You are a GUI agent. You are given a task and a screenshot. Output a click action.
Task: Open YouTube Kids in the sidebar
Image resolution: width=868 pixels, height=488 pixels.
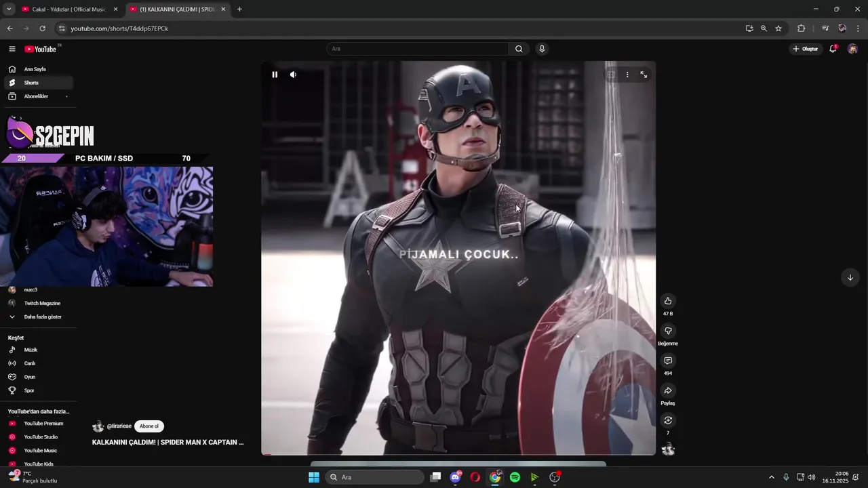(x=39, y=464)
